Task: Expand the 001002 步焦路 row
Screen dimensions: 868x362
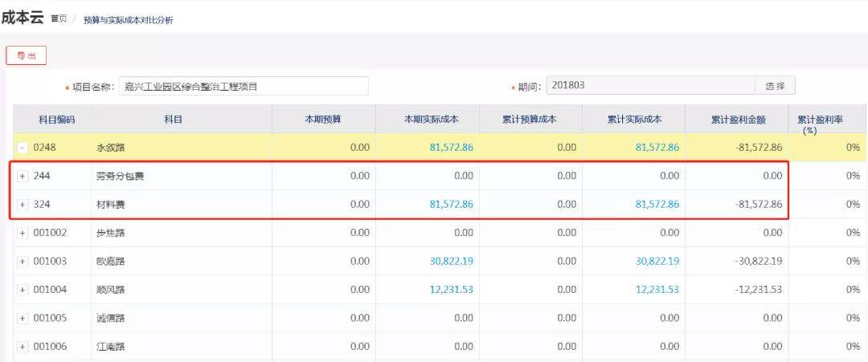Action: click(23, 234)
